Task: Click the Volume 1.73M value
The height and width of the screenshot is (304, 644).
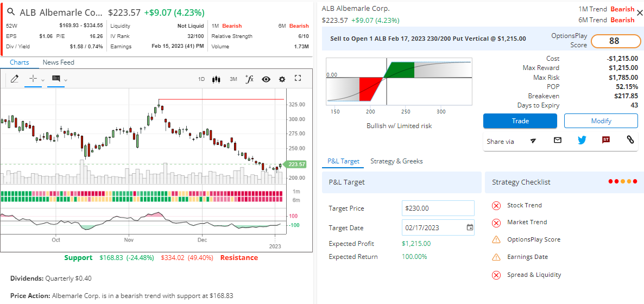Action: pyautogui.click(x=301, y=47)
